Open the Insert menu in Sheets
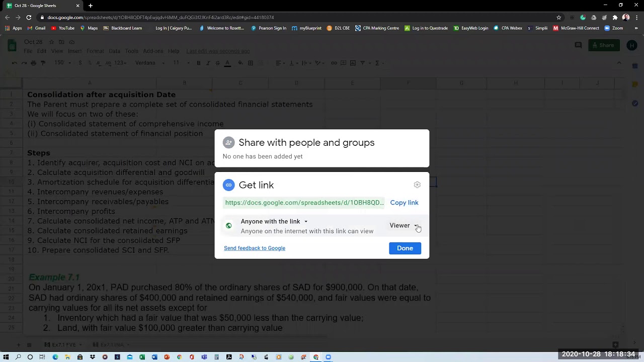644x362 pixels. point(74,51)
